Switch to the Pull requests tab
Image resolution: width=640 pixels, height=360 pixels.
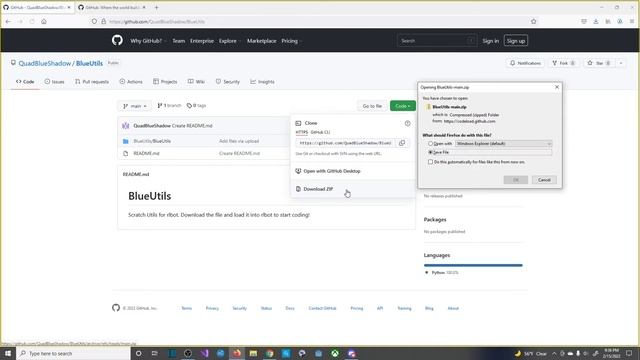pyautogui.click(x=92, y=82)
